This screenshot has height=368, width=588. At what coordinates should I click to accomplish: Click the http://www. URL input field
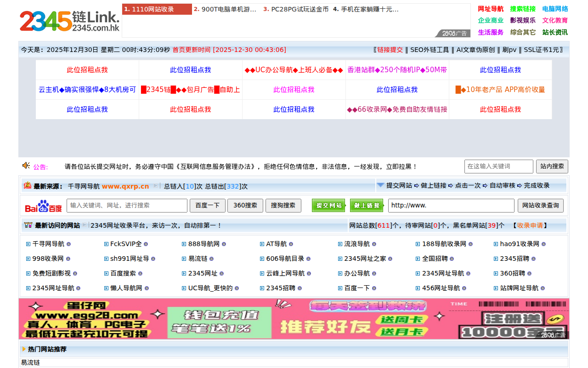(451, 206)
